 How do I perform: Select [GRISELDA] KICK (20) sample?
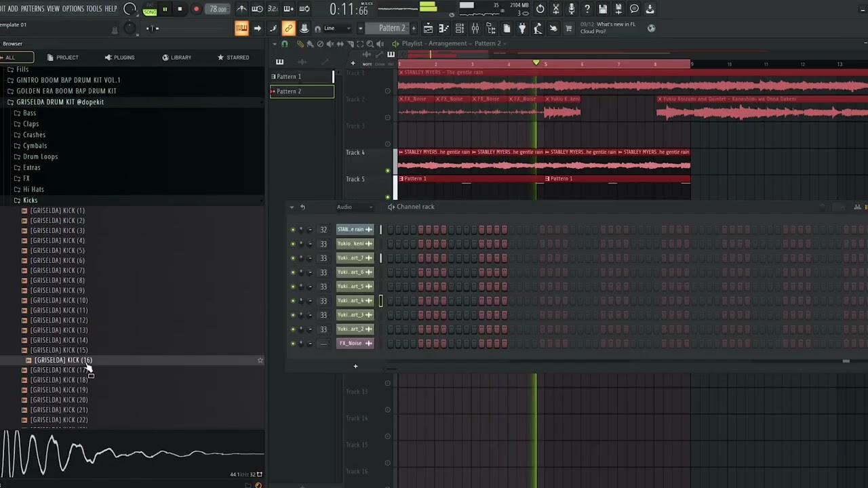point(59,400)
